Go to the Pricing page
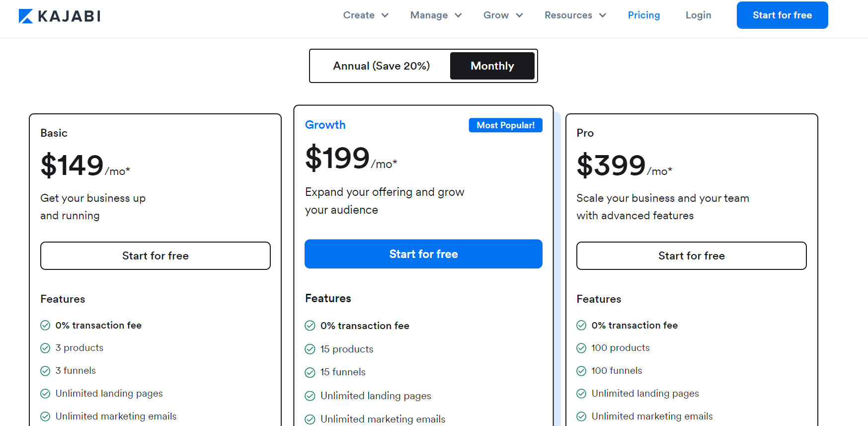Screen dimensions: 868x426 point(643,15)
